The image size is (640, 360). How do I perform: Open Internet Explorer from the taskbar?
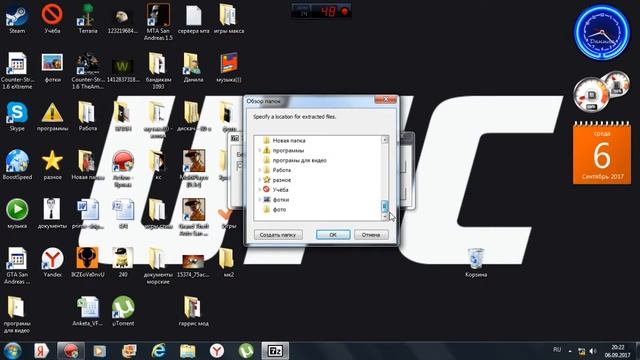(158, 351)
